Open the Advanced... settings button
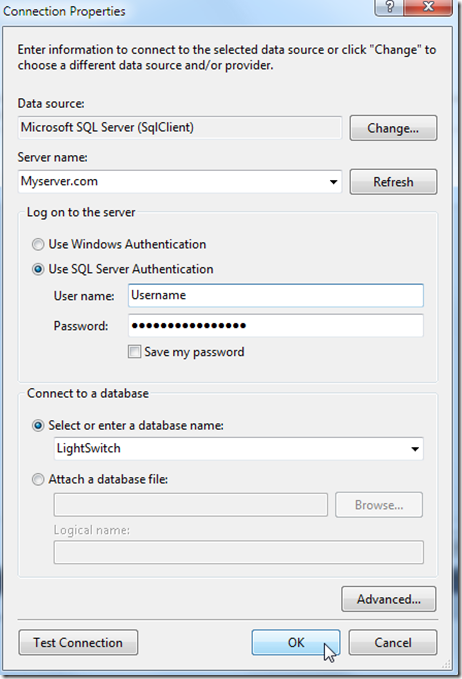 388,599
